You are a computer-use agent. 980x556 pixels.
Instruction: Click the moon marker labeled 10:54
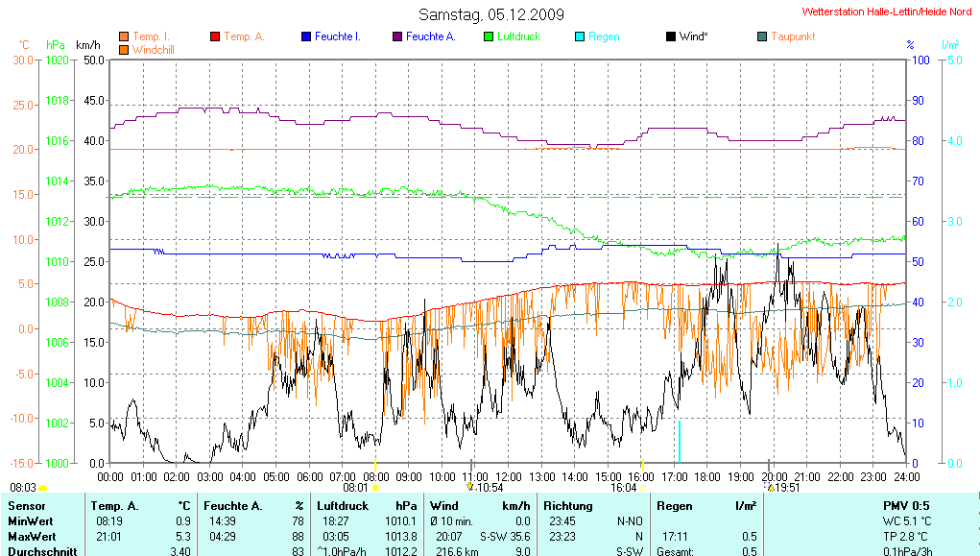468,487
